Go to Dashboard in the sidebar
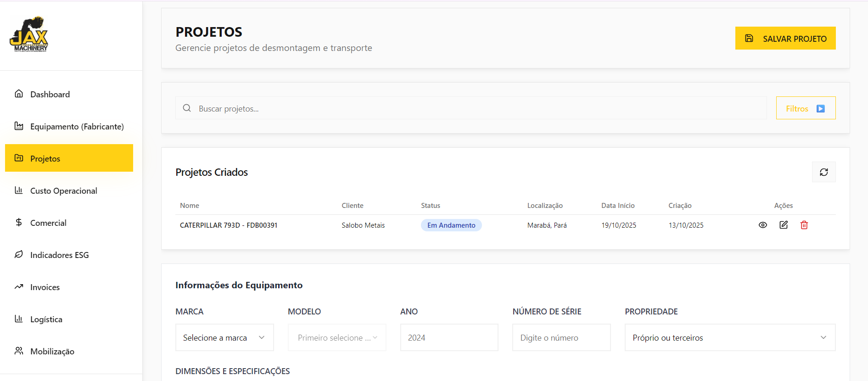Image resolution: width=868 pixels, height=381 pixels. 69,94
